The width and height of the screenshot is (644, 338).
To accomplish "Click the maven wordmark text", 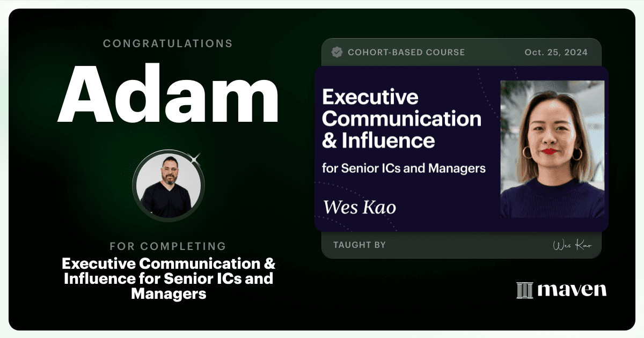I will [572, 290].
